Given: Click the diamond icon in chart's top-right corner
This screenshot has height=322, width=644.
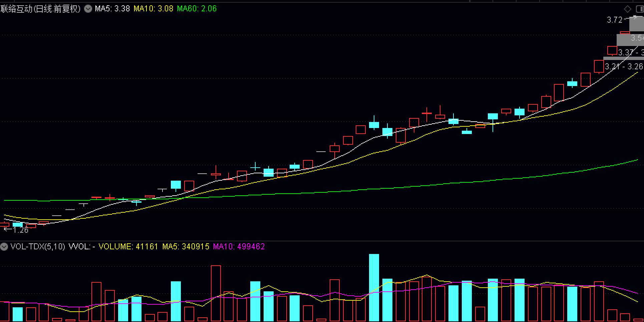Looking at the screenshot, I should 628,9.
